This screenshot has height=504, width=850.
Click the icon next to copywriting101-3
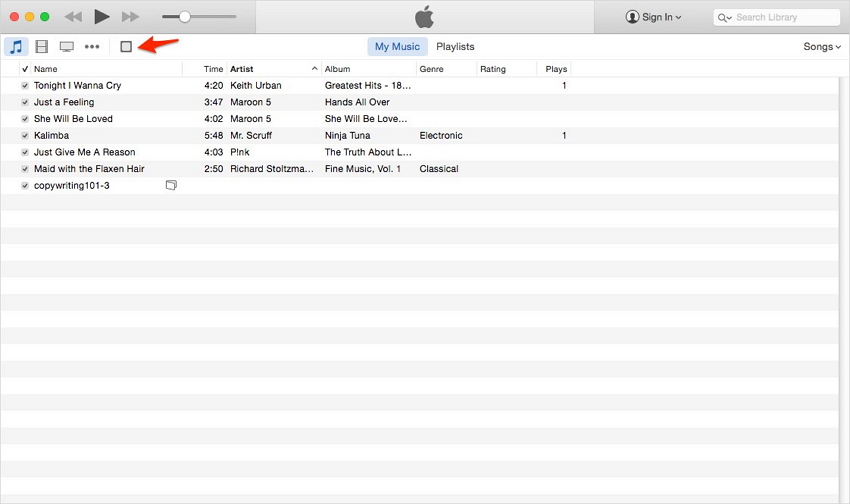click(x=171, y=185)
